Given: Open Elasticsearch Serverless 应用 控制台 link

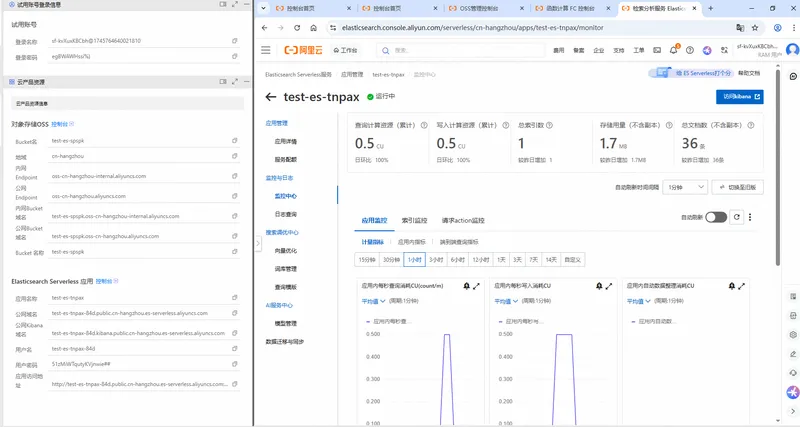Looking at the screenshot, I should coord(107,281).
